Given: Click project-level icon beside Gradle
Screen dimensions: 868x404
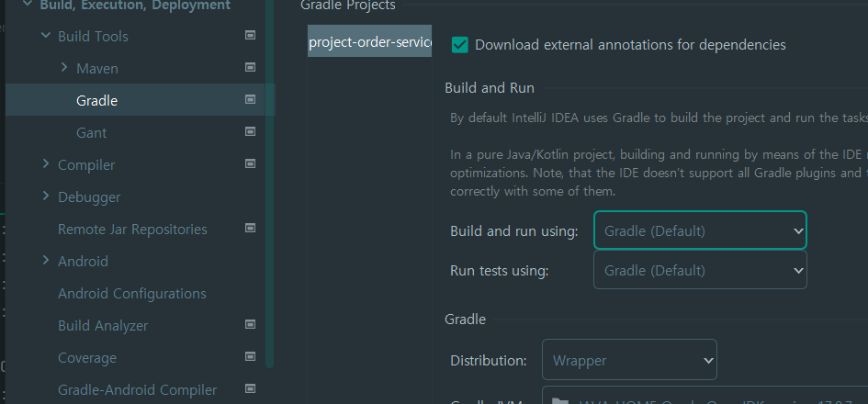Looking at the screenshot, I should click(x=250, y=99).
